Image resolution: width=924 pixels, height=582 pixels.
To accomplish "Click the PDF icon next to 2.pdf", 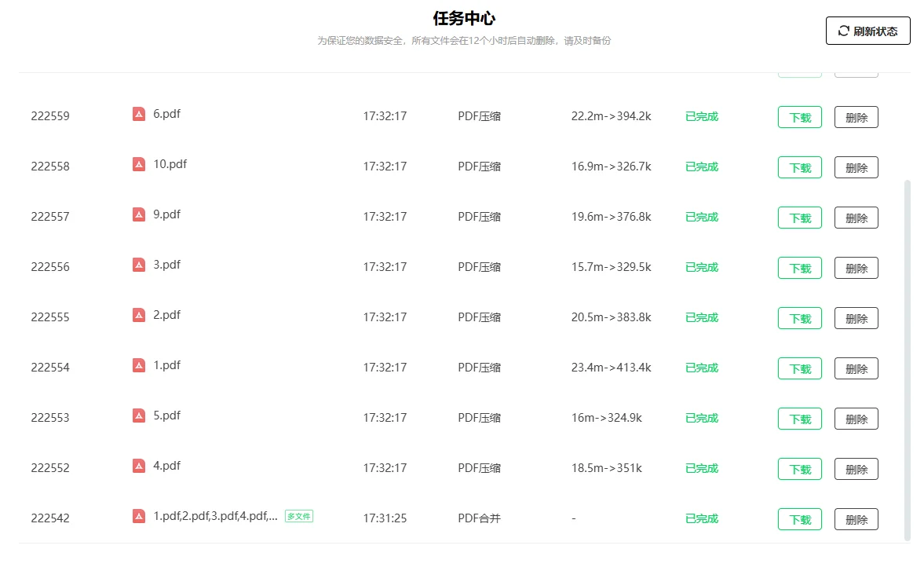I will click(138, 315).
